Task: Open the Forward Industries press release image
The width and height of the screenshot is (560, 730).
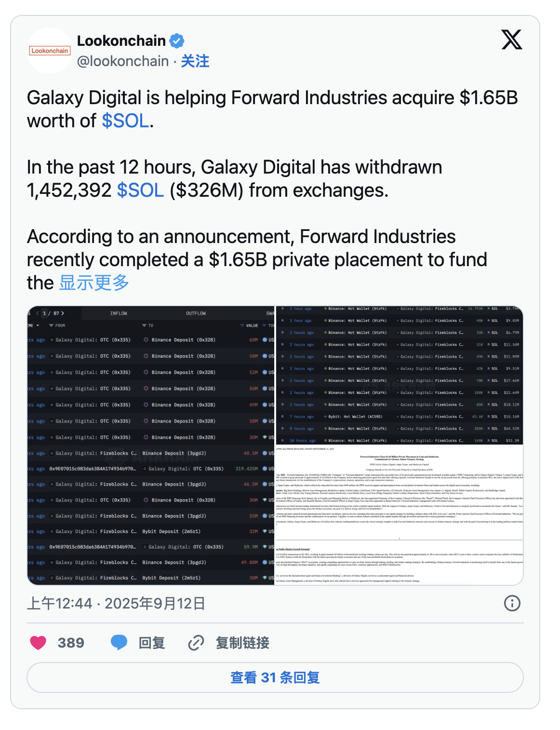Action: coord(400,515)
